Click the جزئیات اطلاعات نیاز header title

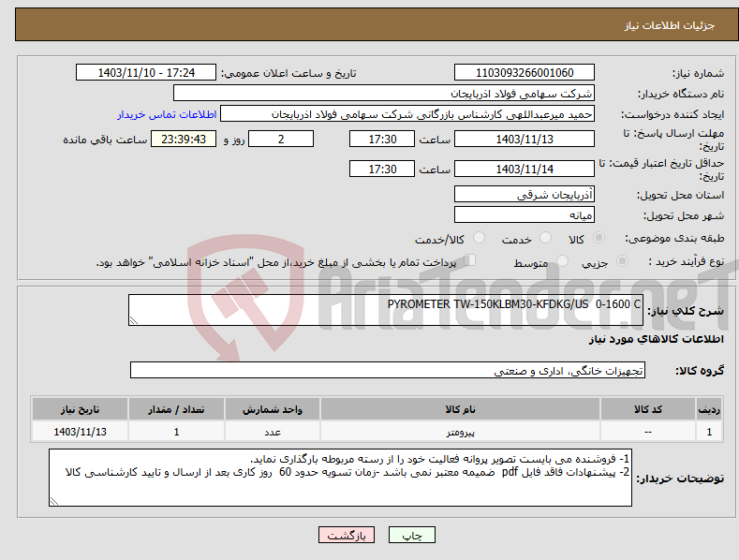670,25
